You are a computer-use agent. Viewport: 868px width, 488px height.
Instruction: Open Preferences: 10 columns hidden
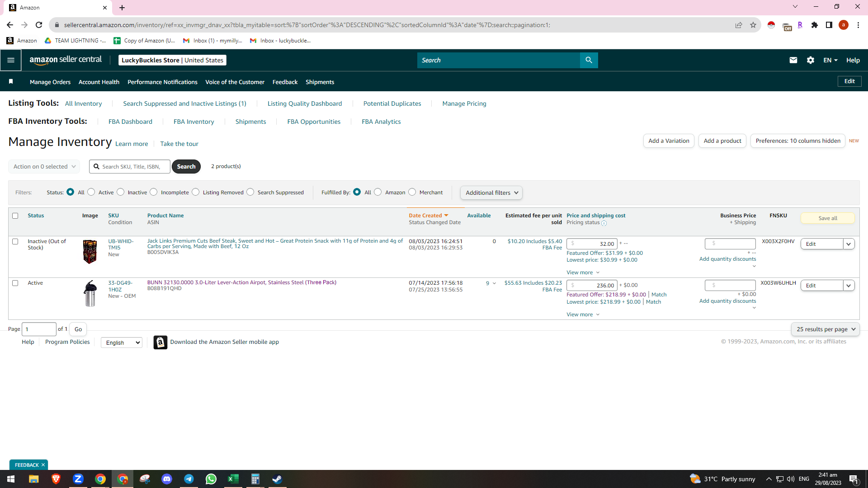(x=798, y=141)
